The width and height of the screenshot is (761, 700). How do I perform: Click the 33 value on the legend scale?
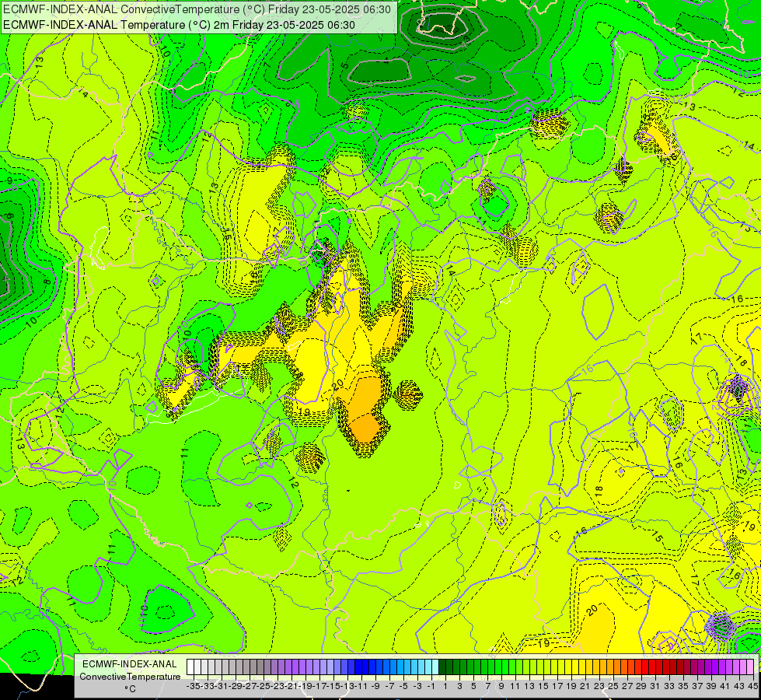[670, 686]
